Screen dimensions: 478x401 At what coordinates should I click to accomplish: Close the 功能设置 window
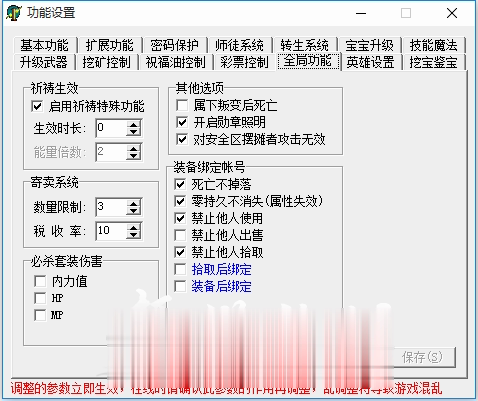pyautogui.click(x=452, y=13)
